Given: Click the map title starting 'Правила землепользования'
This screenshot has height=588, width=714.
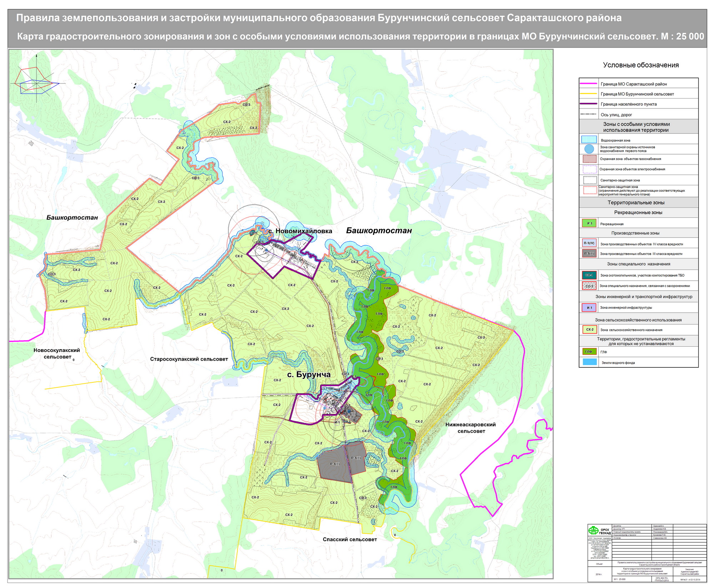Looking at the screenshot, I should coord(319,18).
